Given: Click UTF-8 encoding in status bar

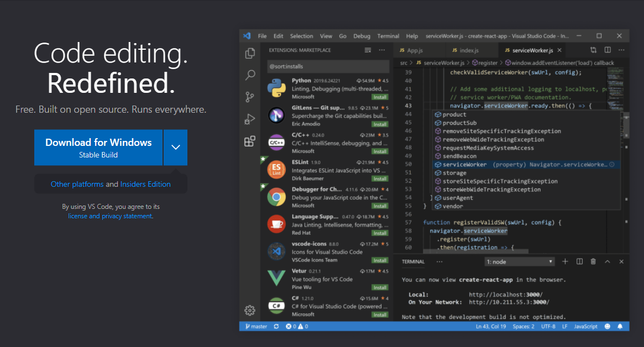Looking at the screenshot, I should point(548,327).
